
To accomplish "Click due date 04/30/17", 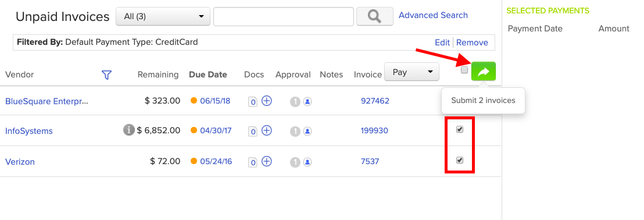I will (216, 131).
